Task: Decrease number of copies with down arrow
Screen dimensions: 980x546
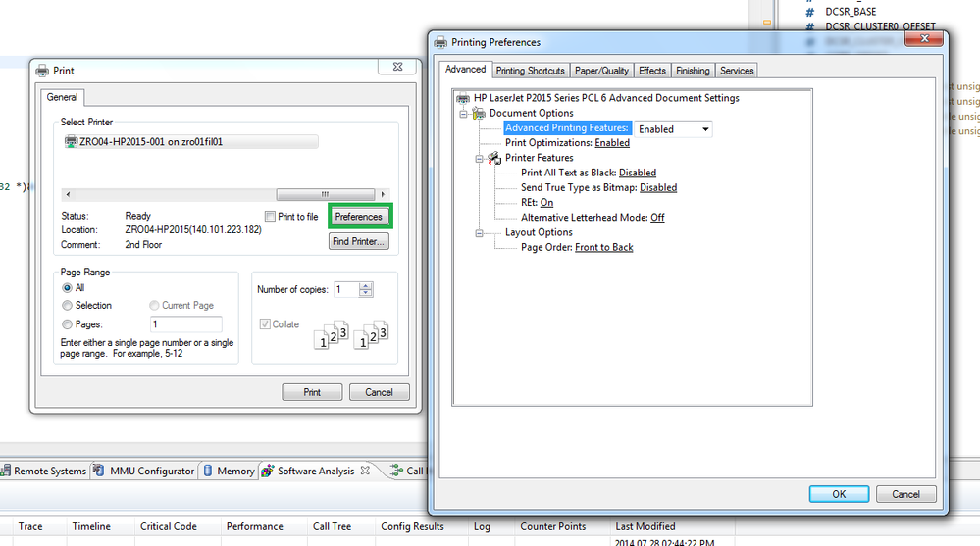Action: click(366, 293)
